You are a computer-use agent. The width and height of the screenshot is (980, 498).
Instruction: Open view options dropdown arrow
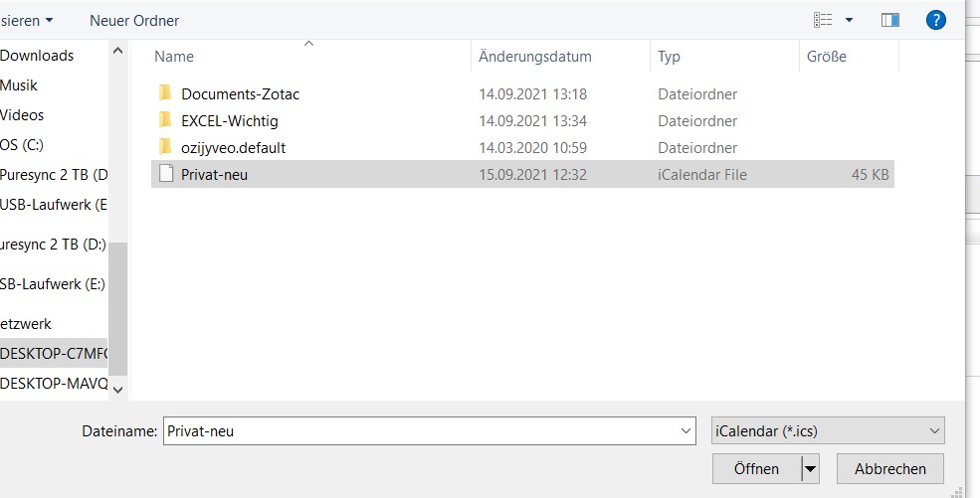pyautogui.click(x=849, y=20)
